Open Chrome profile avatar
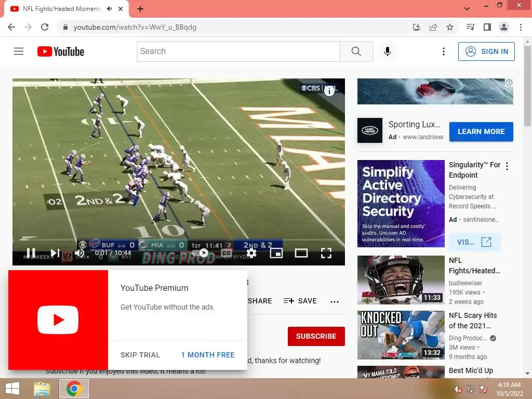The height and width of the screenshot is (399, 532). coord(504,27)
